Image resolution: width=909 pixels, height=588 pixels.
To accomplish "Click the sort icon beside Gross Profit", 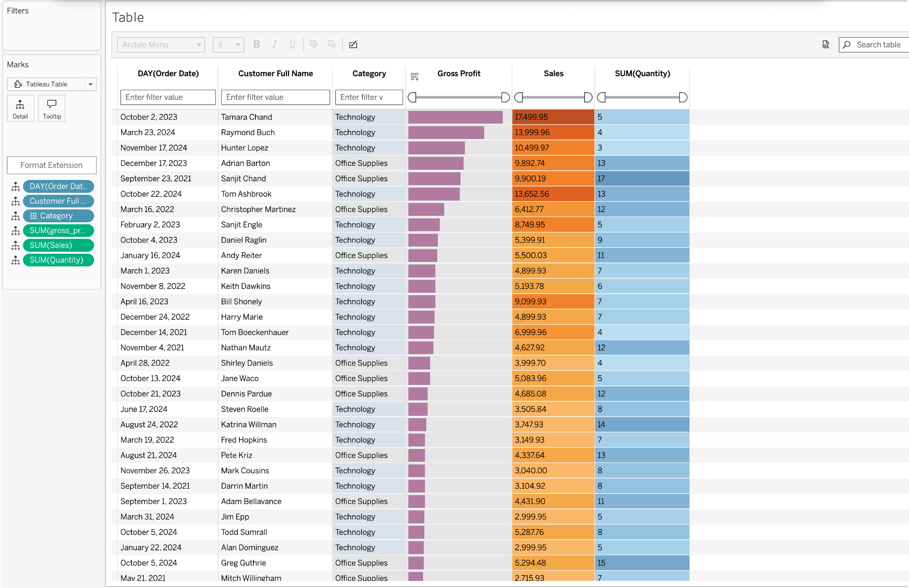I will (414, 77).
